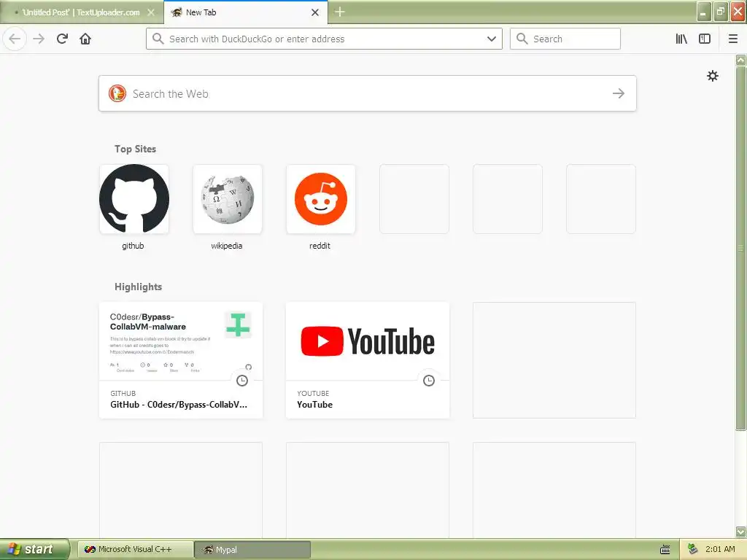Close the New Tab tab
Screen dimensions: 747x560
pyautogui.click(x=315, y=12)
